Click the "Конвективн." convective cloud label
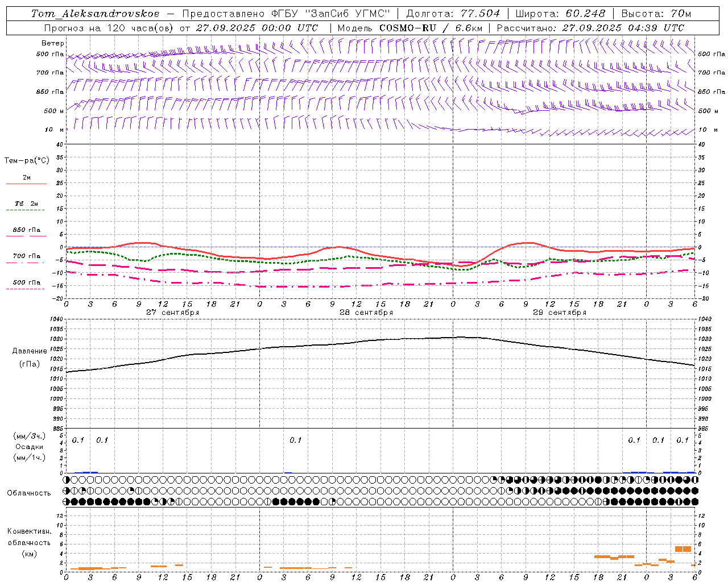 (29, 531)
